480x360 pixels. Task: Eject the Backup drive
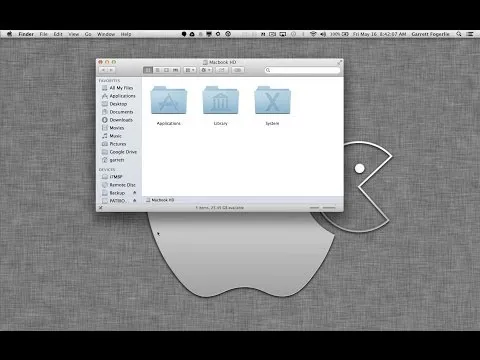[135, 193]
